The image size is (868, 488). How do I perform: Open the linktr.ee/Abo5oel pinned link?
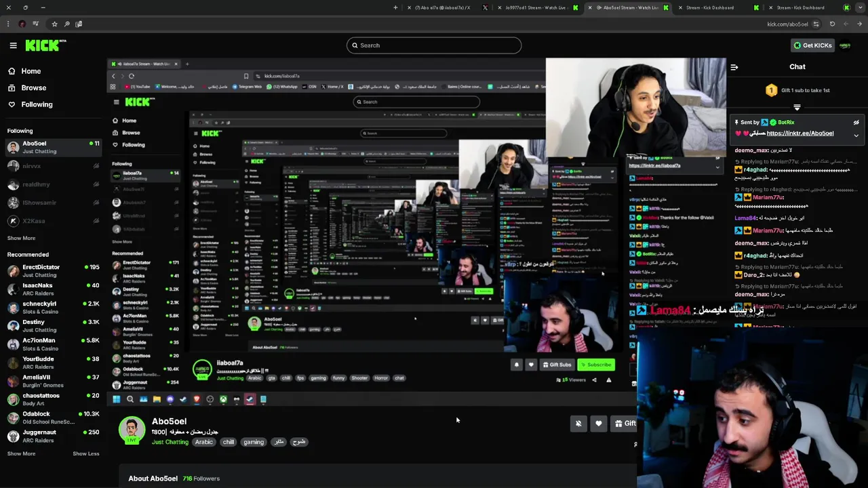(800, 134)
